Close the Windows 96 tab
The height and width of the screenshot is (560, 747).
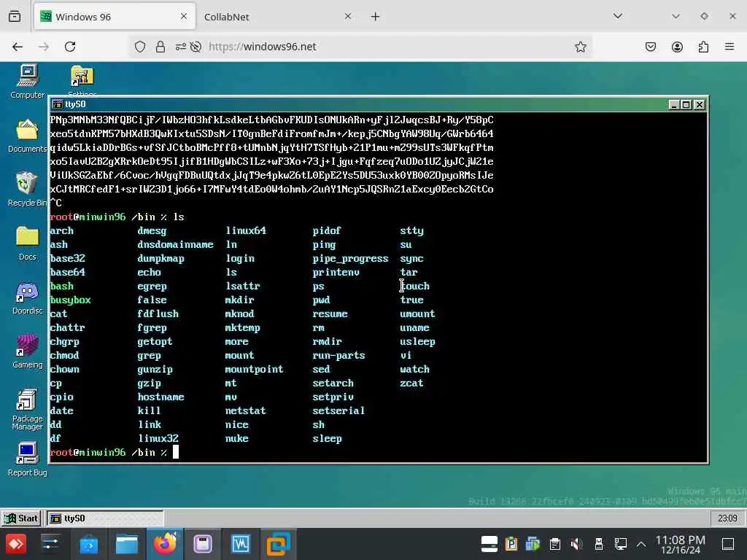[x=184, y=16]
